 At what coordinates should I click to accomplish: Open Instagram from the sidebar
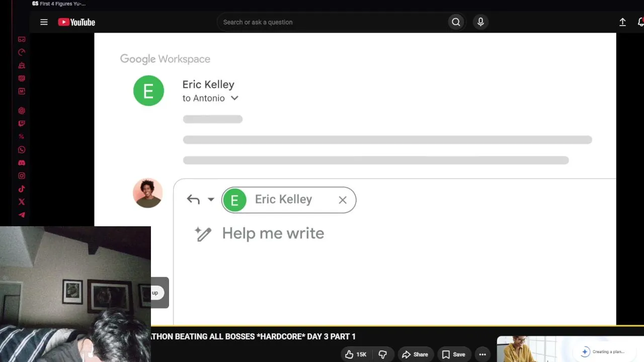(x=22, y=176)
